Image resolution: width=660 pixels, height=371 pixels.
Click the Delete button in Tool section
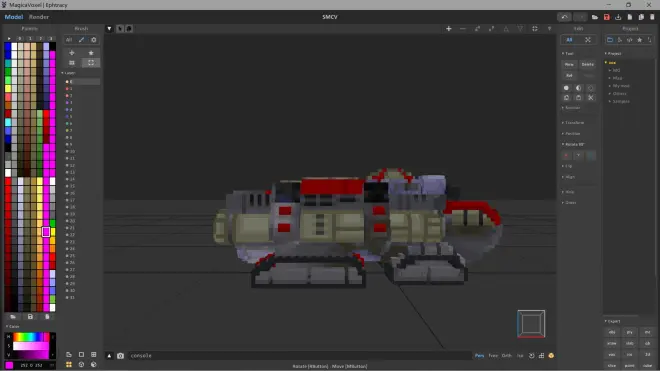point(588,64)
